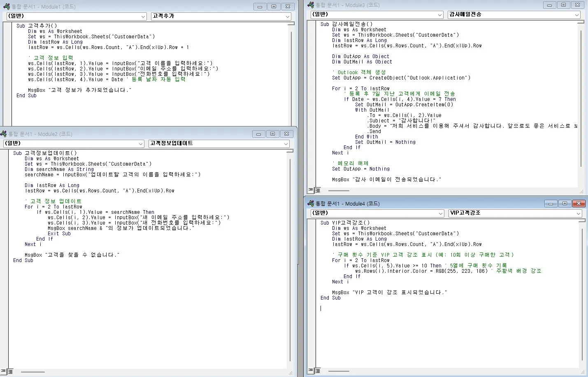588x377 pixels.
Task: Close the Module4 code window
Action: click(x=579, y=204)
